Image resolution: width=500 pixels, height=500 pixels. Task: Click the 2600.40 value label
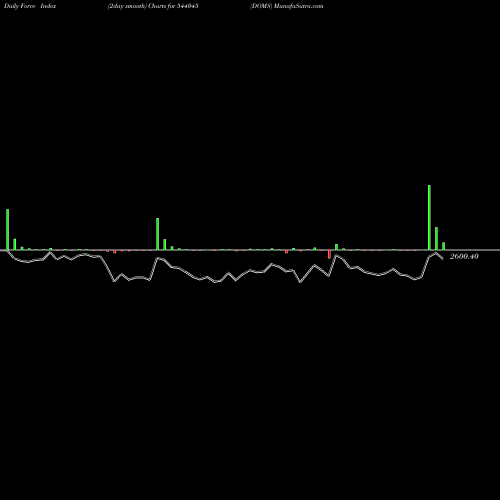point(464,256)
